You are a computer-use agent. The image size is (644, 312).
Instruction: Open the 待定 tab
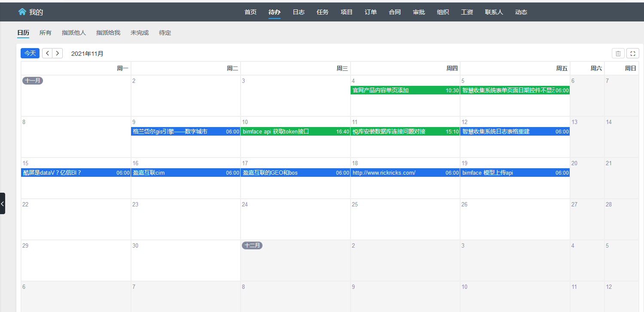pos(165,33)
